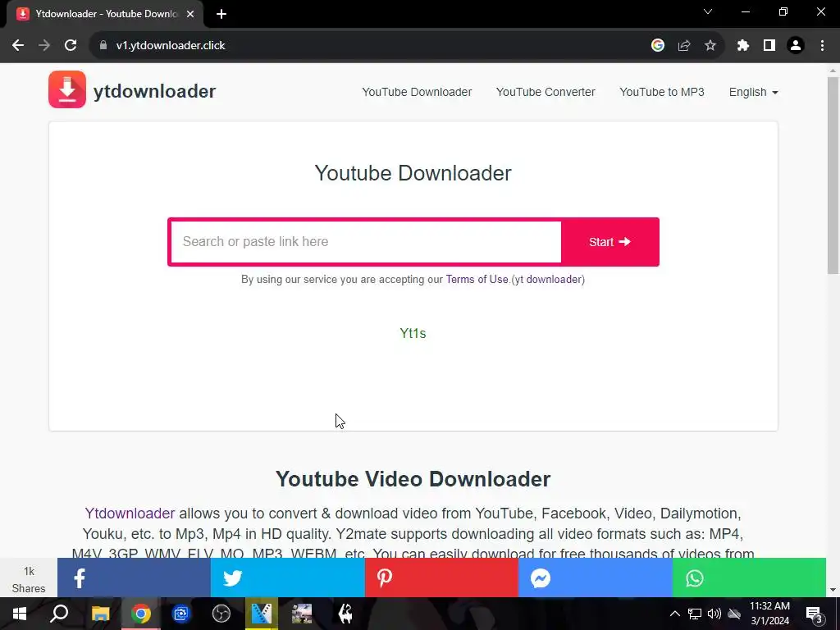Click the Start button
The image size is (840, 630).
609,242
